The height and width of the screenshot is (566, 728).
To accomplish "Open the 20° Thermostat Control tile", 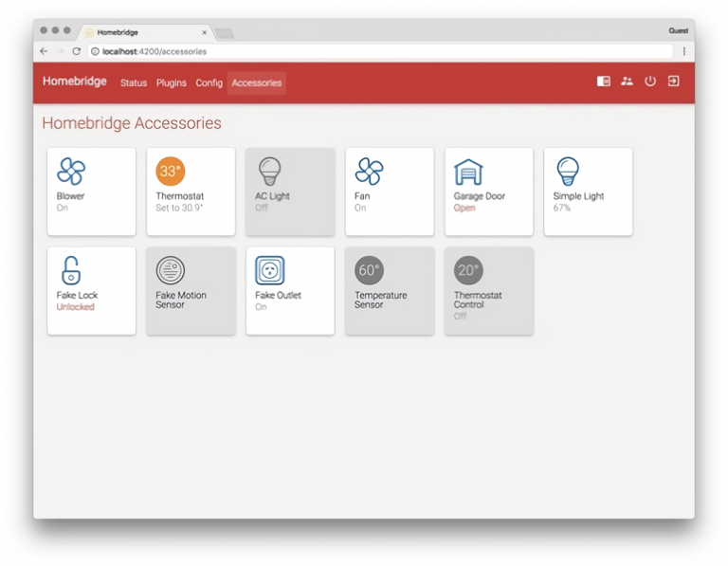I will click(x=488, y=290).
